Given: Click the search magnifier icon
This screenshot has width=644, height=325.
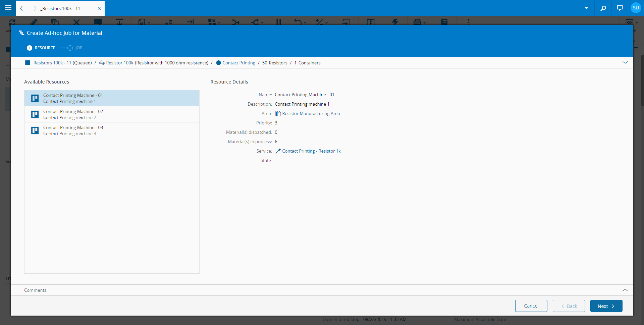Looking at the screenshot, I should coord(603,8).
